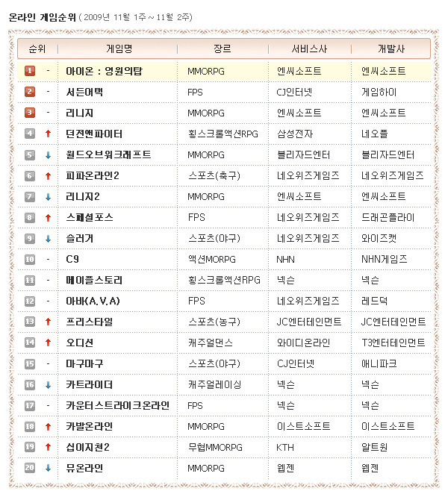The width and height of the screenshot is (448, 497).
Task: Click the up arrow beside 던전앤파이터
Action: (x=48, y=134)
